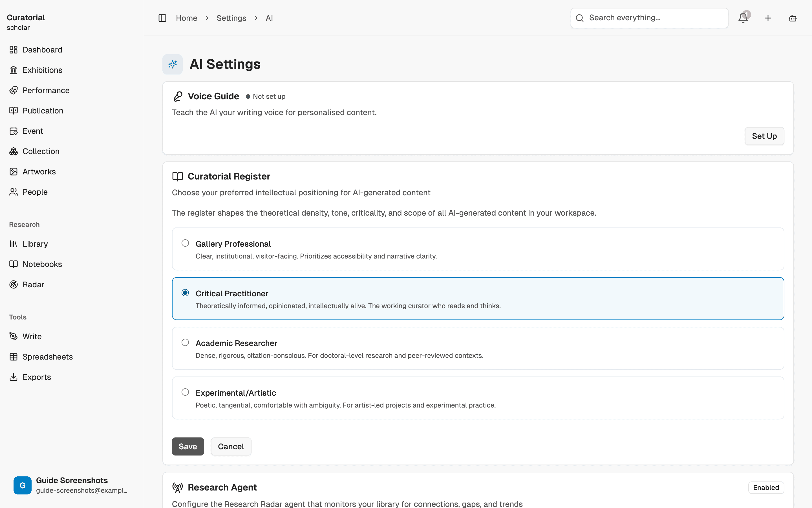Screen dimensions: 812x508
Task: Open the Guide Screenshots account menu
Action: coord(72,485)
